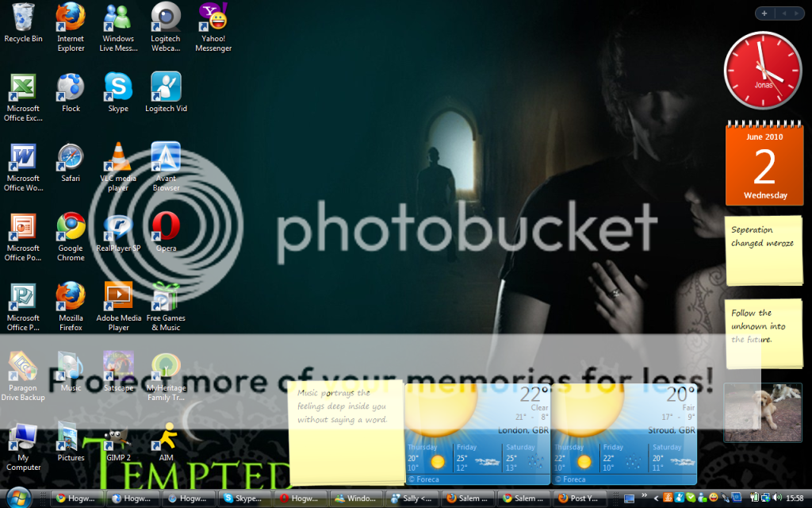The image size is (812, 508).
Task: Open the volume speaker tray icon
Action: (777, 498)
